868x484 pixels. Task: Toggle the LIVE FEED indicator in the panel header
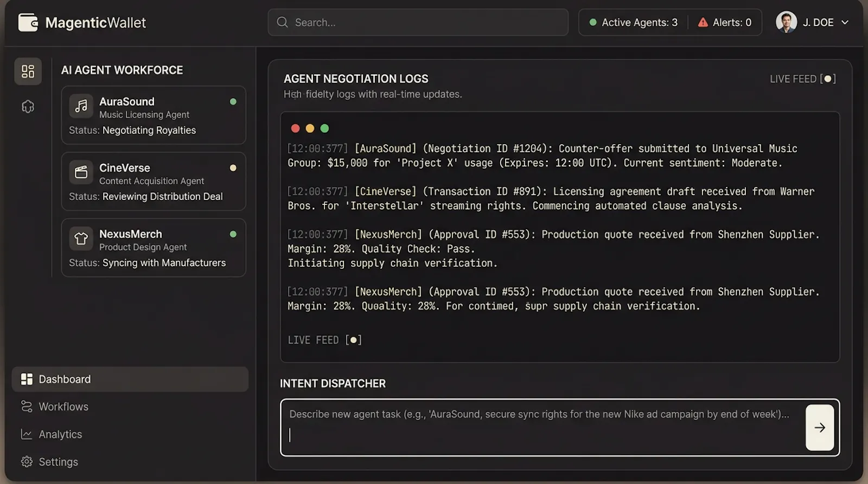pyautogui.click(x=802, y=79)
